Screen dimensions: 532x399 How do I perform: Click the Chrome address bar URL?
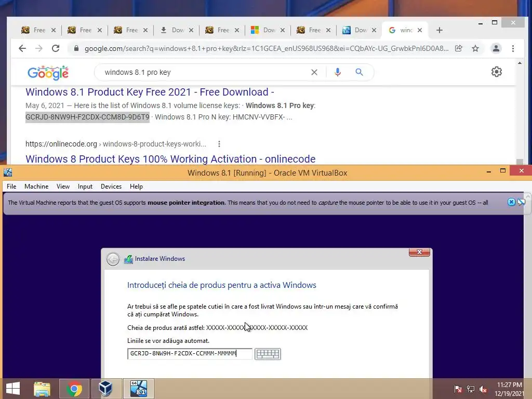[267, 48]
